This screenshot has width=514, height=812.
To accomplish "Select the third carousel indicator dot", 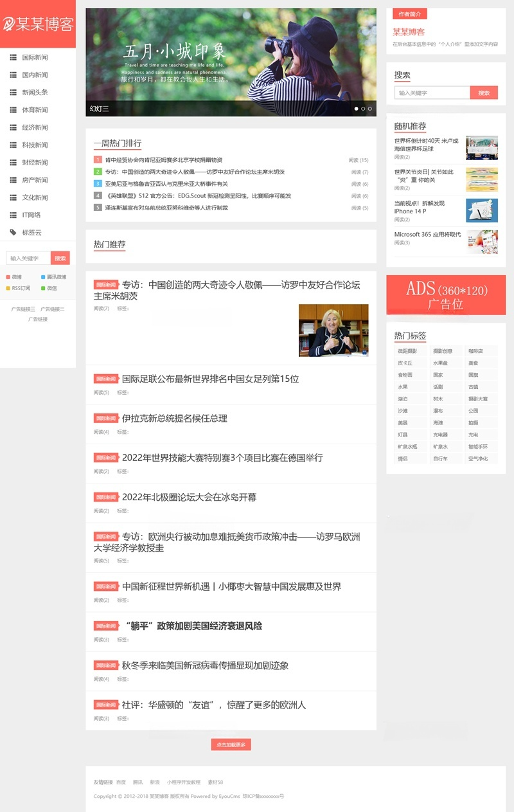I will (x=370, y=107).
